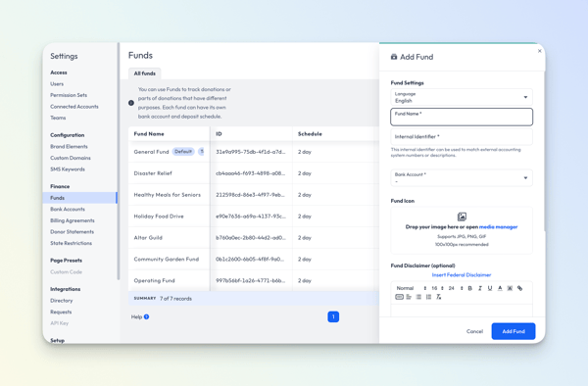Select the All funds tab

(145, 73)
